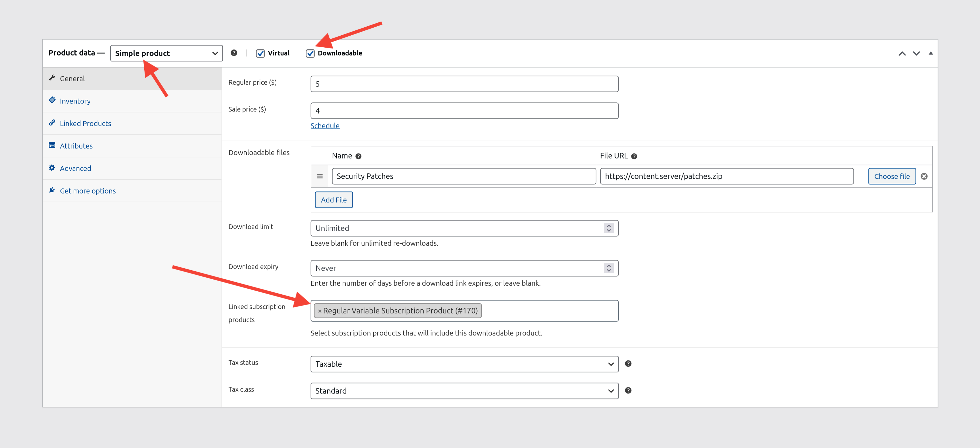Remove Regular Variable Subscription Product tag
The image size is (980, 448).
point(320,311)
